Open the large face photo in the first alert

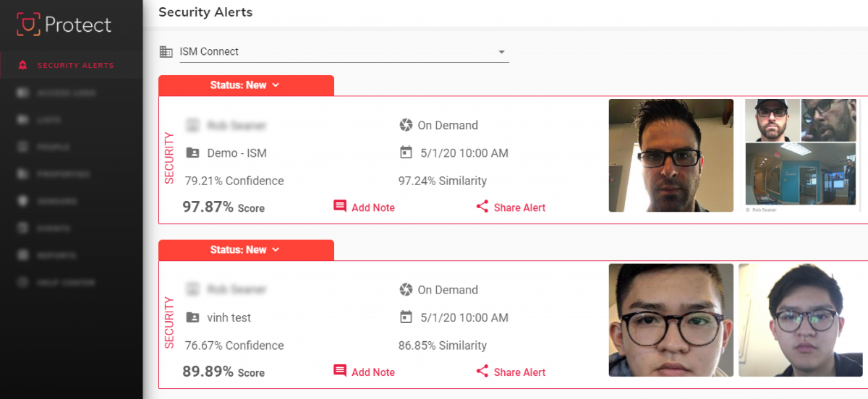[x=671, y=155]
